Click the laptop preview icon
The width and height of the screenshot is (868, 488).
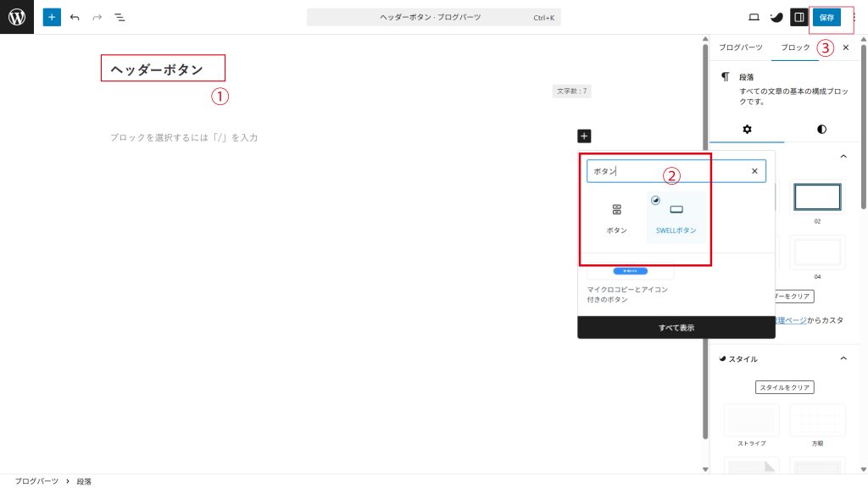point(754,17)
